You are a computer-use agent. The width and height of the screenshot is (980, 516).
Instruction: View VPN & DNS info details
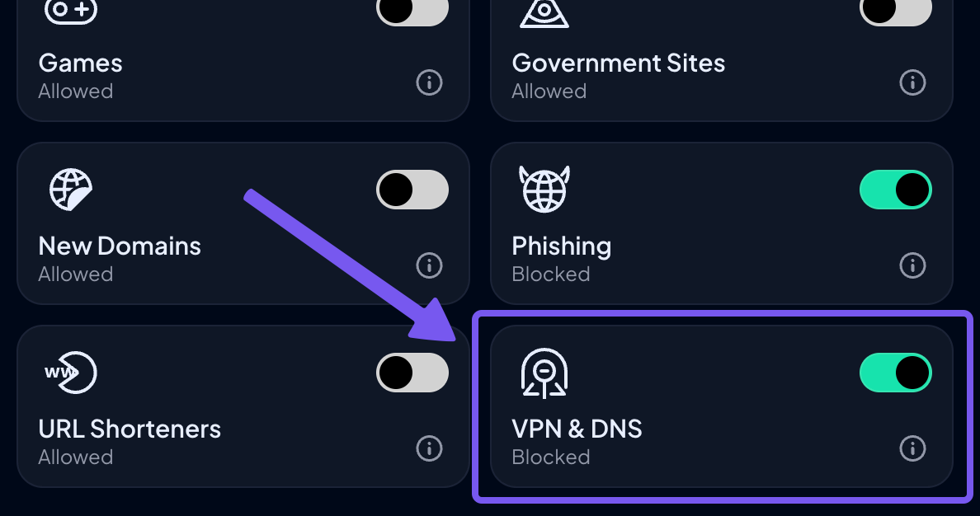point(912,449)
